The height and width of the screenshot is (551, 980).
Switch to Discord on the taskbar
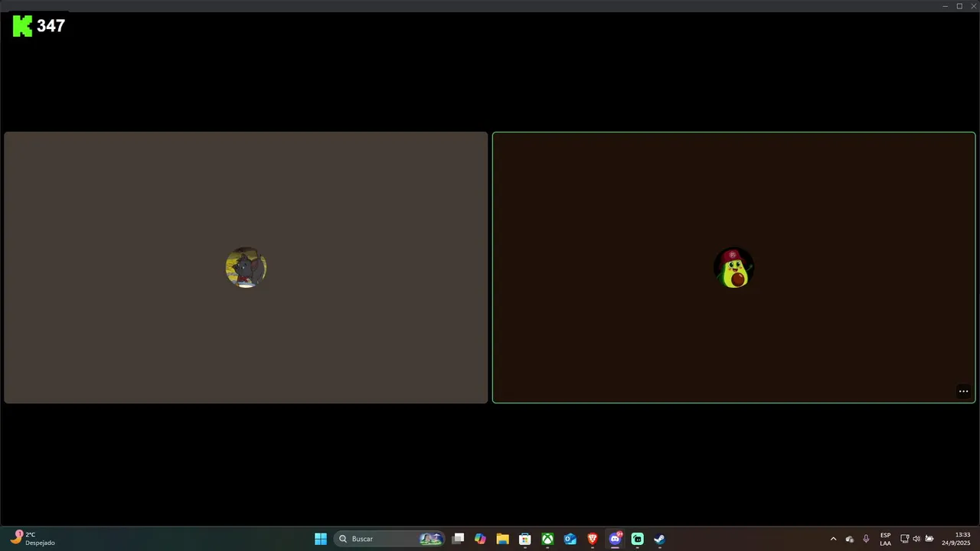point(615,539)
